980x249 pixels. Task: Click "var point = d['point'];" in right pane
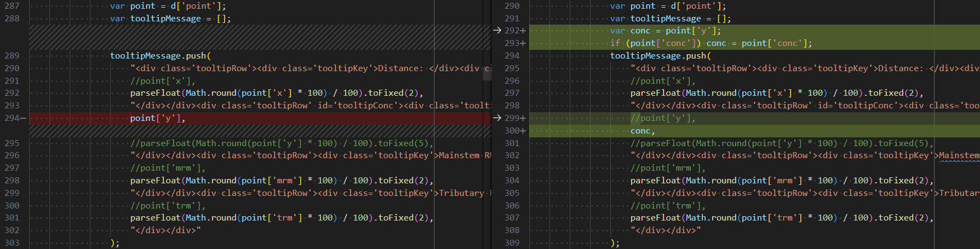point(668,6)
